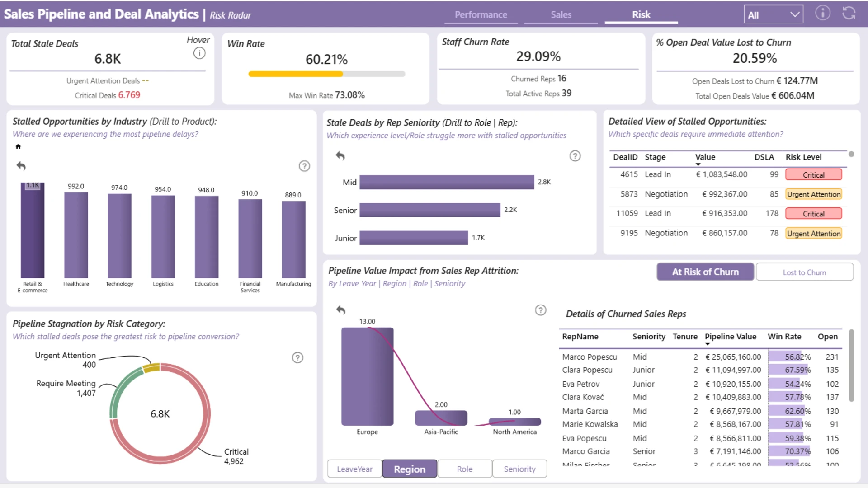The width and height of the screenshot is (868, 488).
Task: Switch chart view to LeaveYear
Action: [x=355, y=469]
